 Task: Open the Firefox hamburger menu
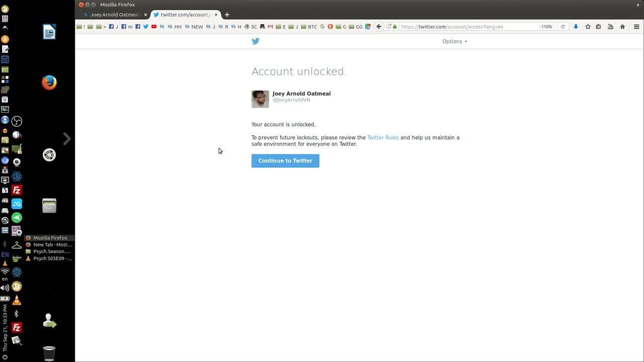click(x=636, y=27)
